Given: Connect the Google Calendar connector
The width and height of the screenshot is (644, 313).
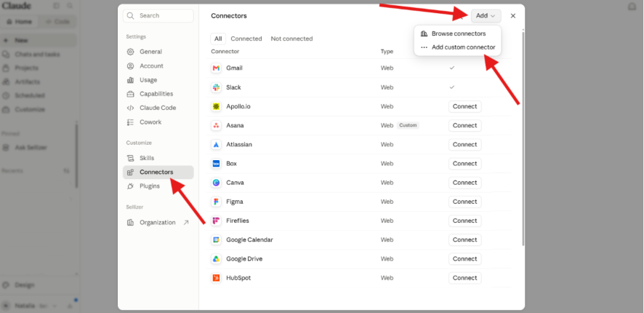Looking at the screenshot, I should 465,239.
